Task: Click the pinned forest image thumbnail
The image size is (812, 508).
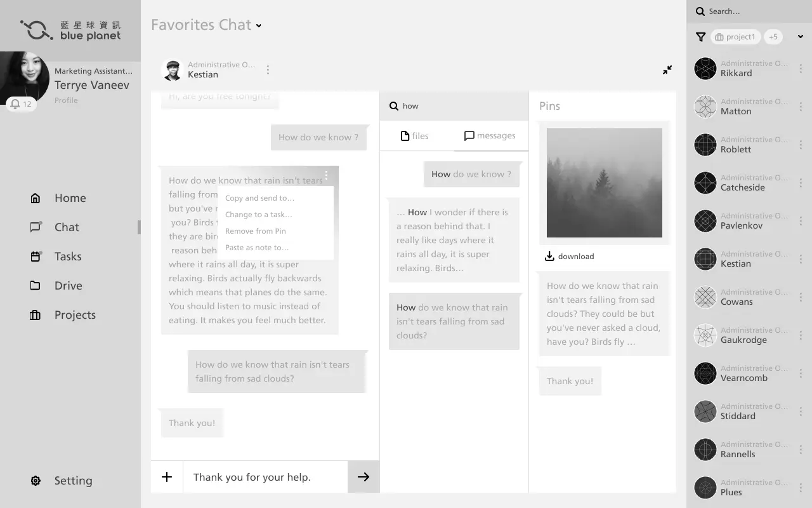Action: tap(605, 183)
